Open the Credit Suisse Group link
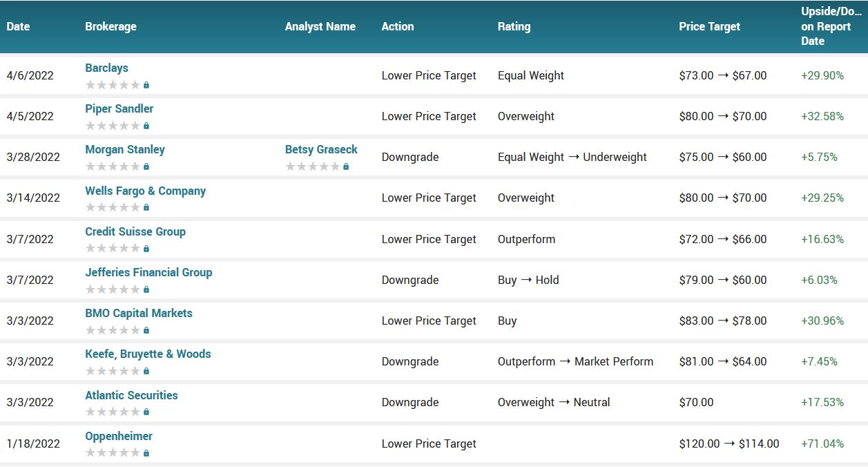Screen dimensions: 868x467 coord(135,231)
